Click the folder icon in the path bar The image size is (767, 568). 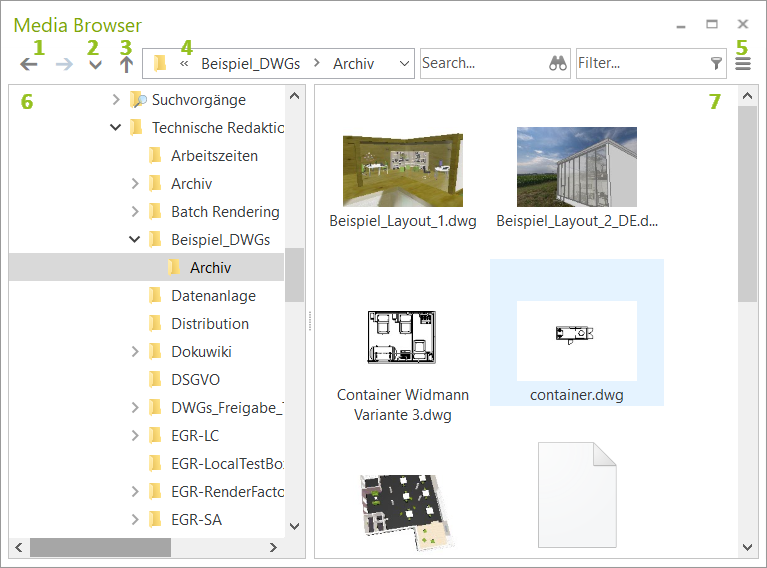160,63
